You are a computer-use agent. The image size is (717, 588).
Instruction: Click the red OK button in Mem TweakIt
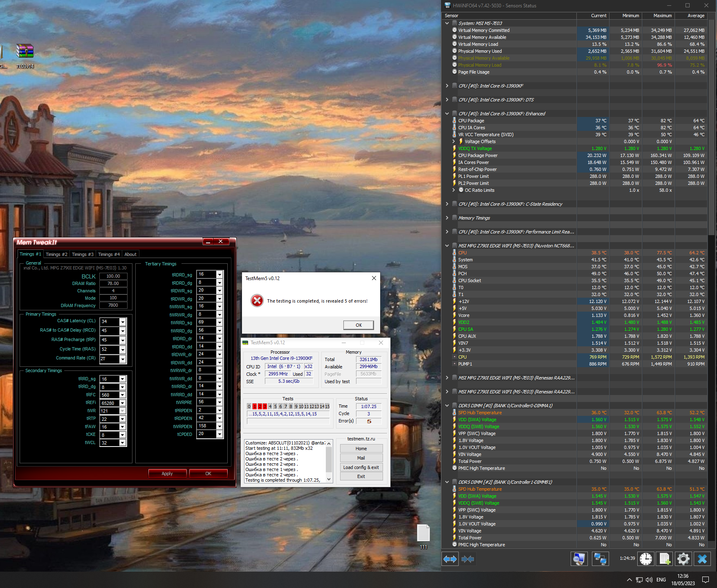pyautogui.click(x=208, y=474)
